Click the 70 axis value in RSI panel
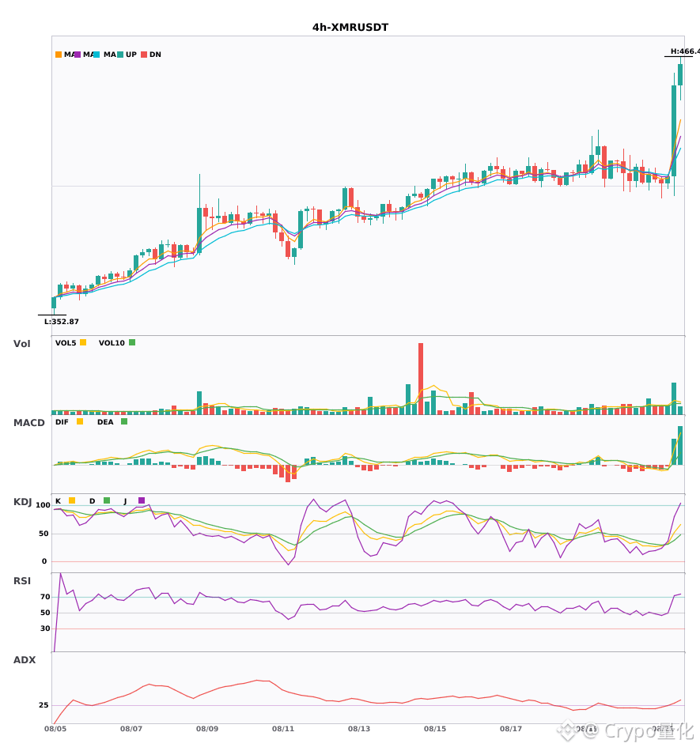The height and width of the screenshot is (751, 700). (x=45, y=597)
